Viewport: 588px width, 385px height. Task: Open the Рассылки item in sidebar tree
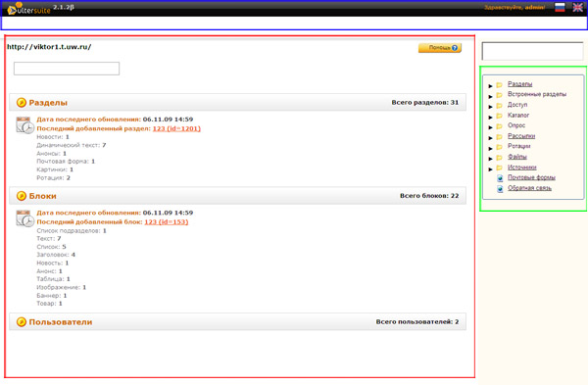pos(521,136)
